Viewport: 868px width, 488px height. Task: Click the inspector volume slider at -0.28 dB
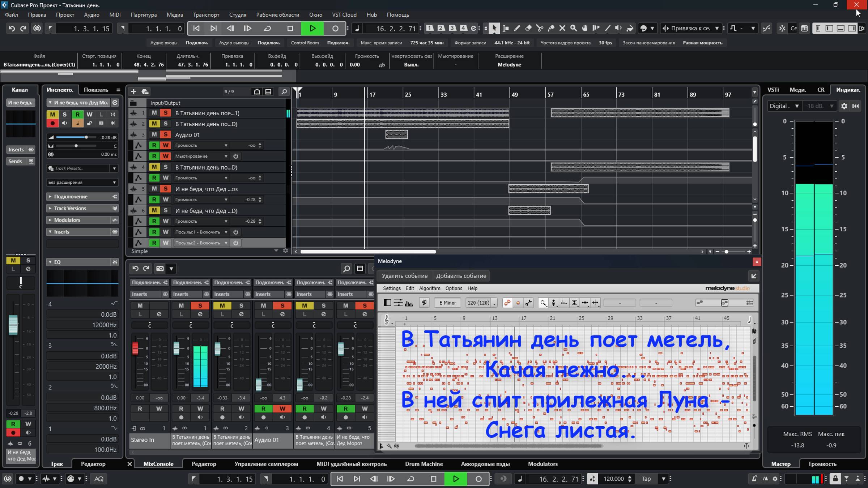click(86, 137)
